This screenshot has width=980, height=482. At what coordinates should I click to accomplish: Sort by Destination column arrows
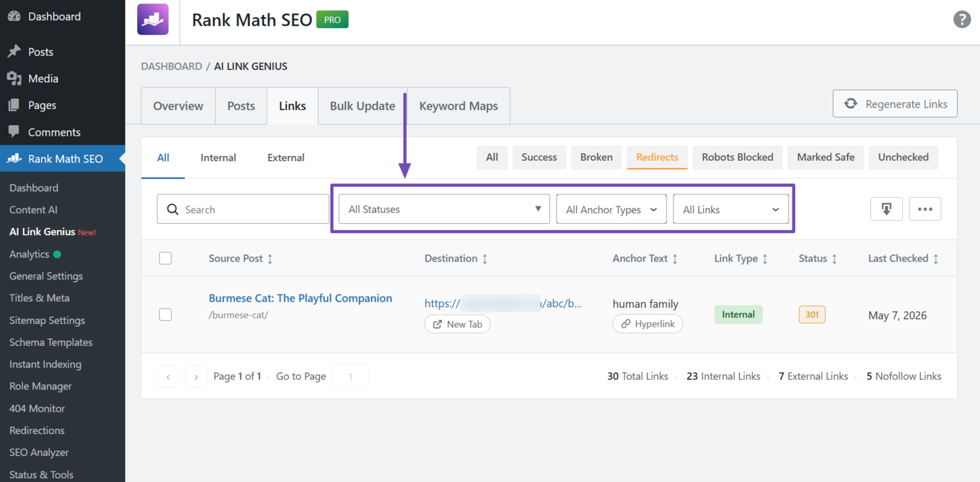[x=484, y=259]
